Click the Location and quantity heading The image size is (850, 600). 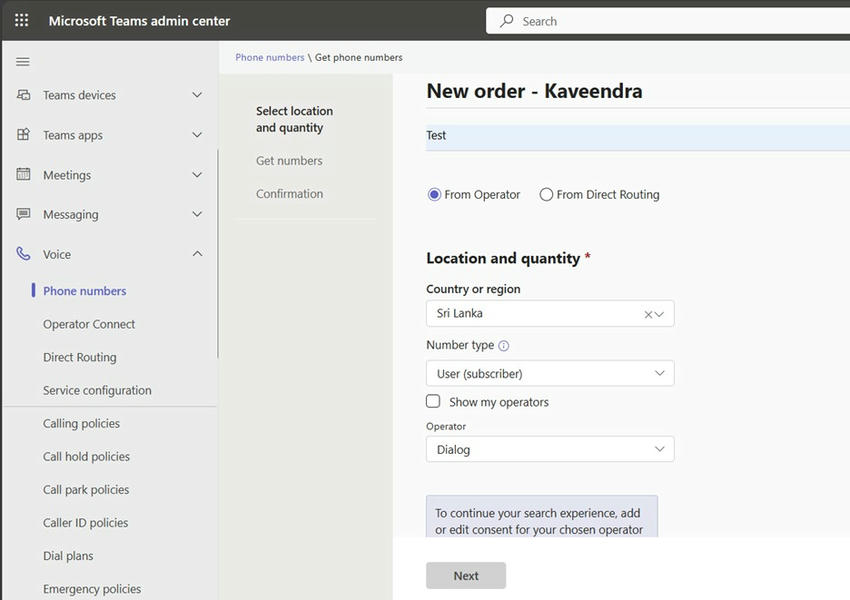pos(503,259)
